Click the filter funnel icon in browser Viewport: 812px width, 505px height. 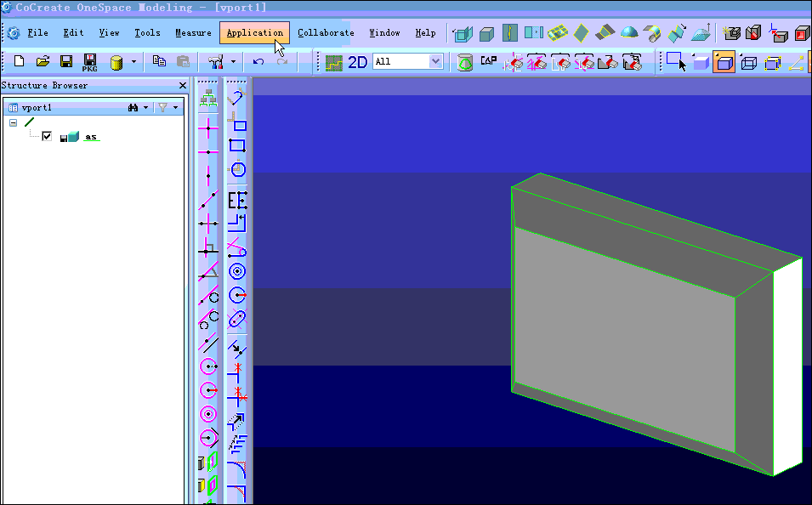click(x=162, y=107)
